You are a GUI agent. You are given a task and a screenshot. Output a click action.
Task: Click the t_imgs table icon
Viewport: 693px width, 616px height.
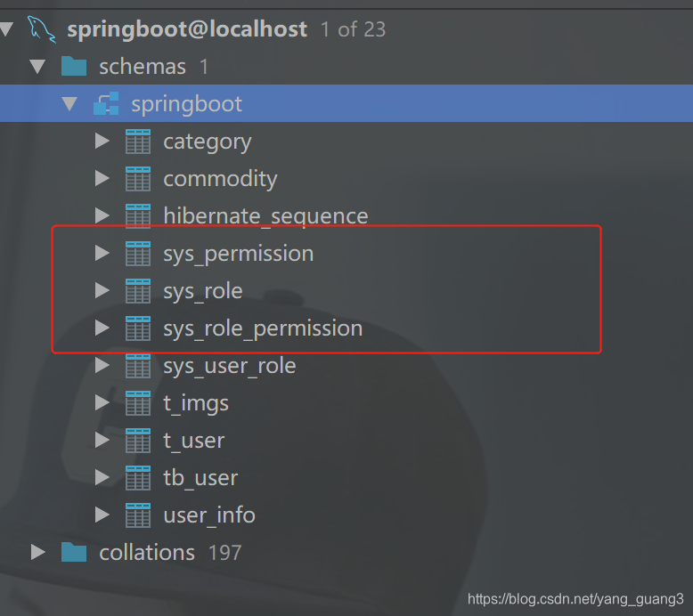tap(138, 403)
